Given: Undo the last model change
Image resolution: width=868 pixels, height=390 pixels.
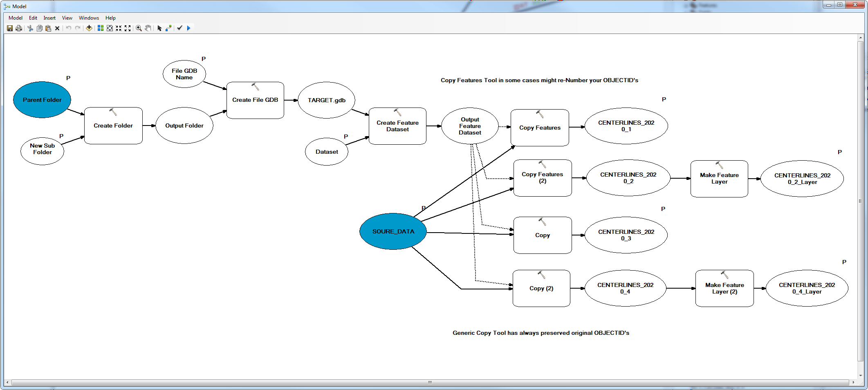Looking at the screenshot, I should (x=68, y=28).
